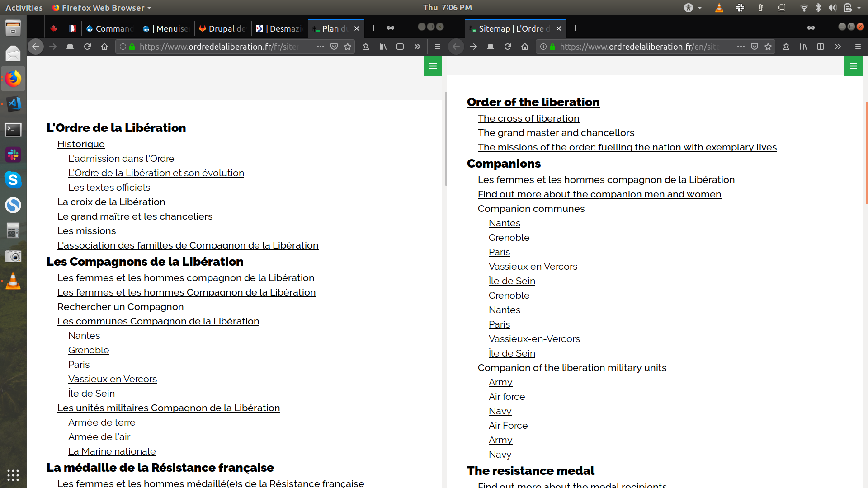
Task: Open Firefox Web Browser app menu dropdown
Action: tap(102, 8)
